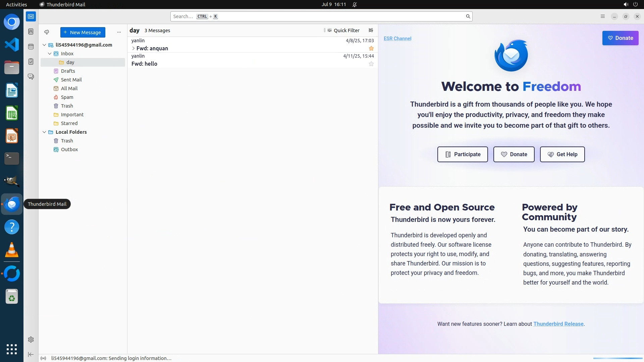Open message list display options icon
This screenshot has height=362, width=644.
click(371, 30)
